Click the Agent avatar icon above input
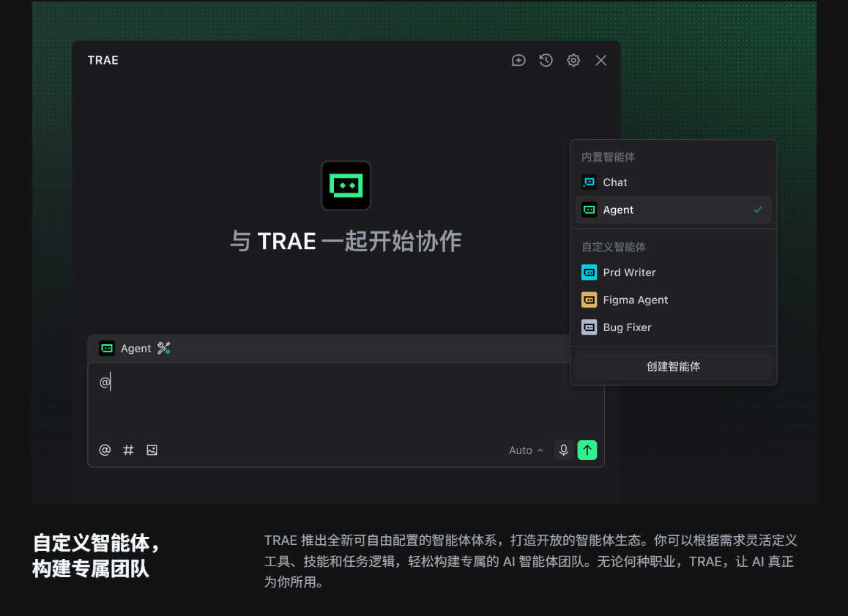This screenshot has height=616, width=848. point(107,349)
